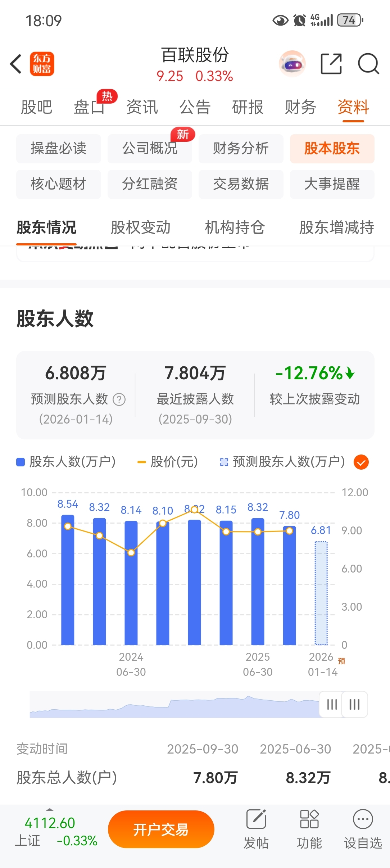
Task: Tap the 7.80万 table cell
Action: point(215,778)
